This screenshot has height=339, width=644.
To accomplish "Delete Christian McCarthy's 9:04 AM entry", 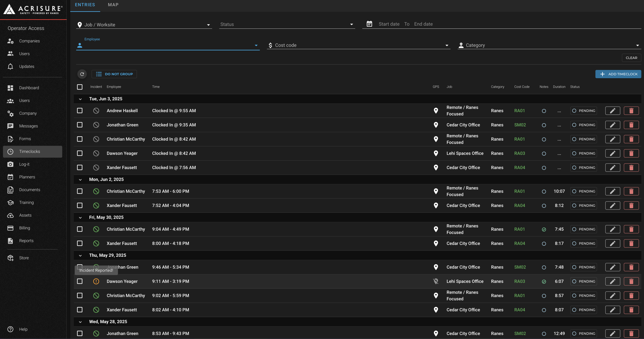I will (x=631, y=229).
